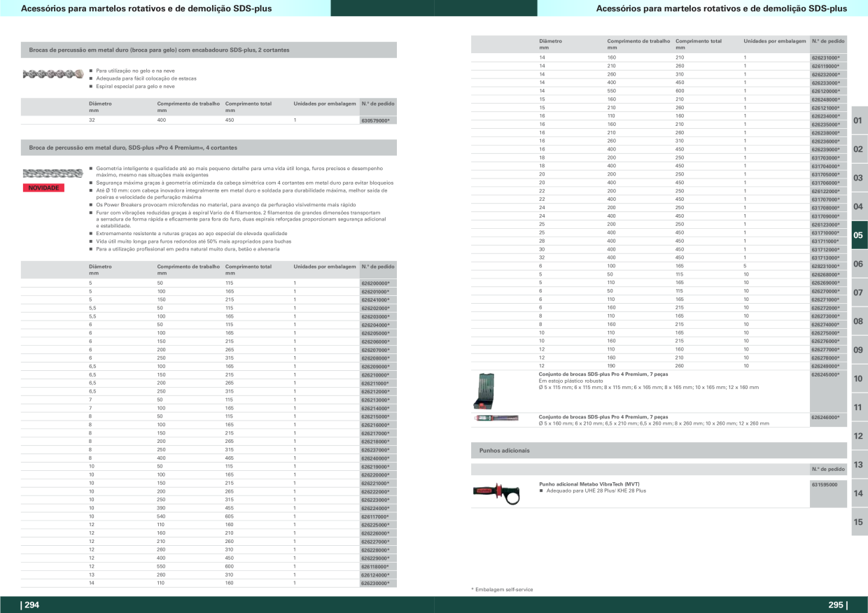This screenshot has height=613, width=868.
Task: Click the 'Brocas de percussão' ice drill heading
Action: [159, 50]
